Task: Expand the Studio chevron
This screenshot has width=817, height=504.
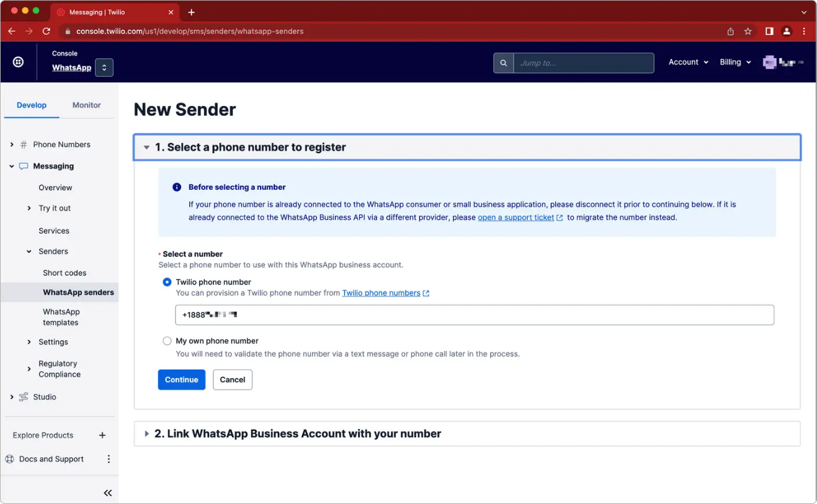Action: tap(12, 397)
